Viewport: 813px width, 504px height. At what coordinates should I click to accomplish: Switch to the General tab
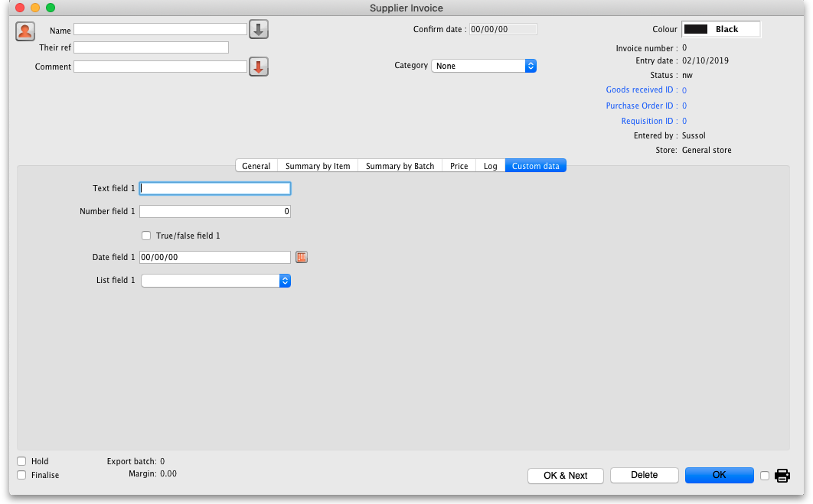(256, 166)
